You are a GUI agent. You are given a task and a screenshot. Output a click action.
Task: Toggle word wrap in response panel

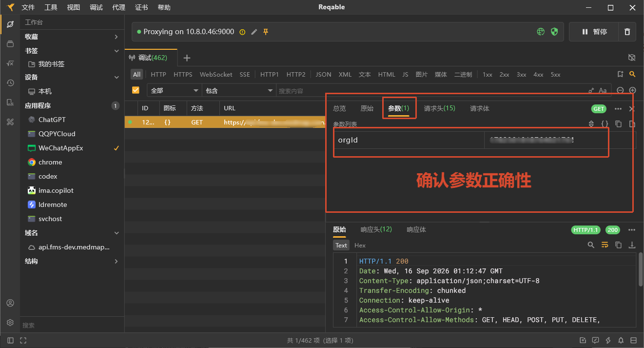[605, 245]
